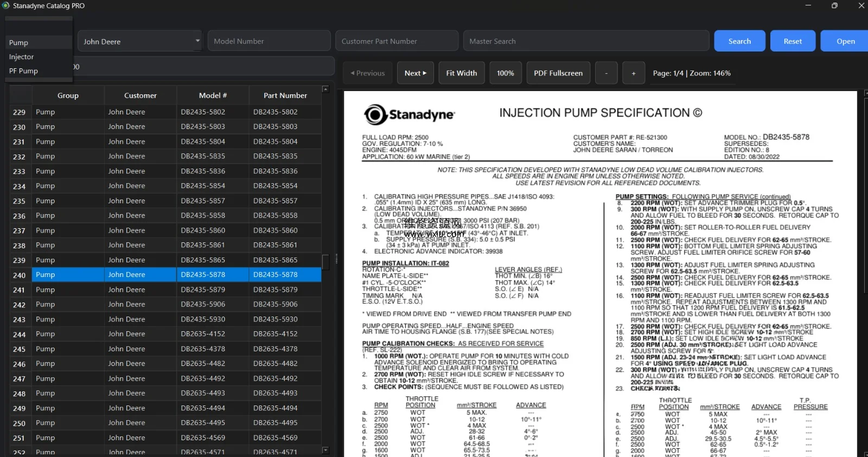Click part number cell DB2635-4494
The width and height of the screenshot is (868, 457).
point(285,408)
